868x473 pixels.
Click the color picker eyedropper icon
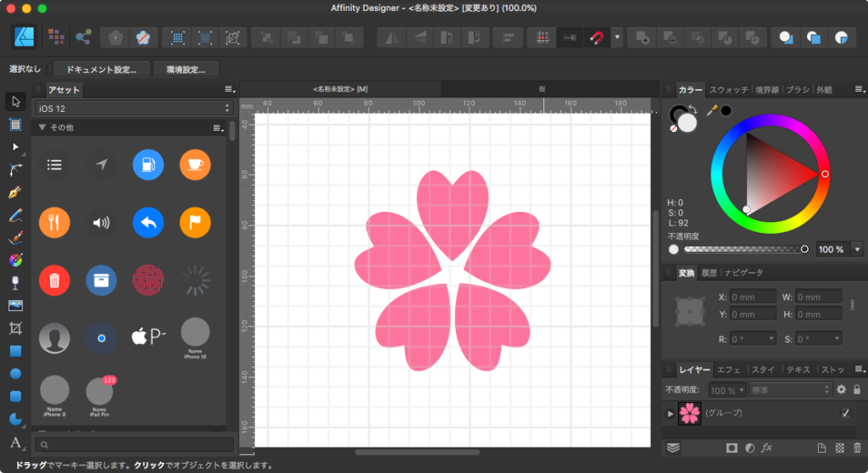pyautogui.click(x=712, y=110)
